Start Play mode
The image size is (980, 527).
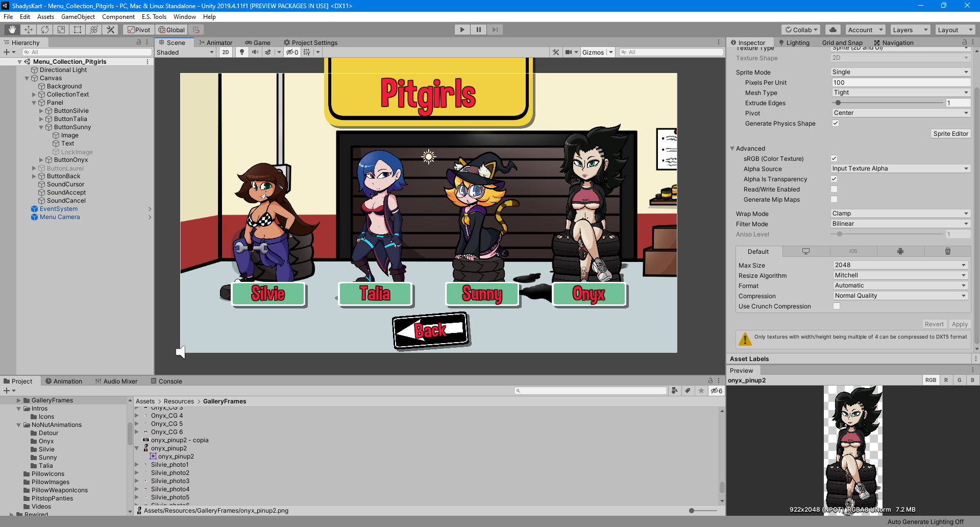click(462, 30)
